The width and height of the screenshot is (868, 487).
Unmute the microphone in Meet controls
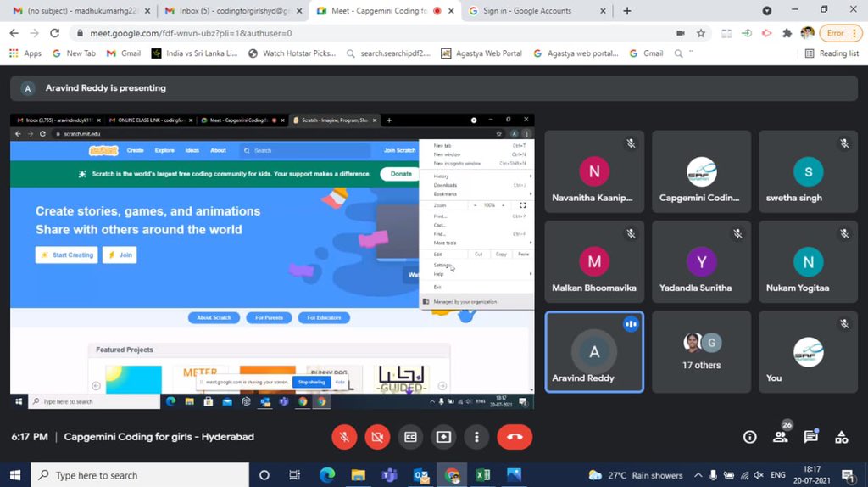344,437
